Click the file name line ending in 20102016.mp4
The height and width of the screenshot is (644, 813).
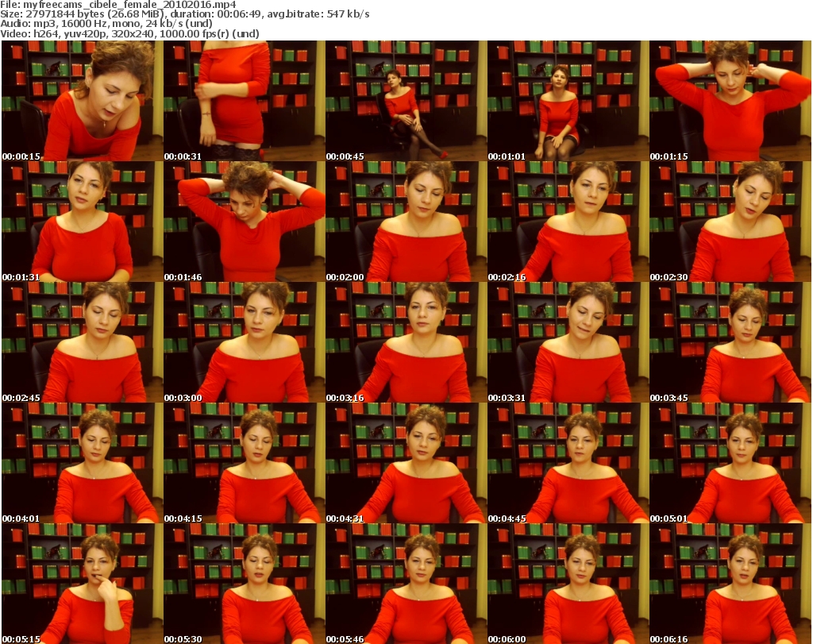118,5
